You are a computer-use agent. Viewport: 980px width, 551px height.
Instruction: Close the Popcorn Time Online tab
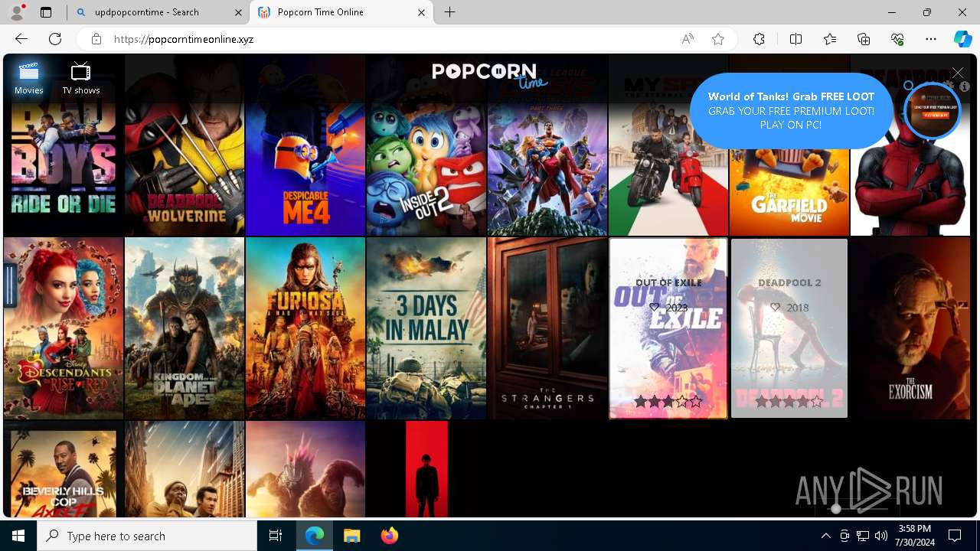[421, 12]
